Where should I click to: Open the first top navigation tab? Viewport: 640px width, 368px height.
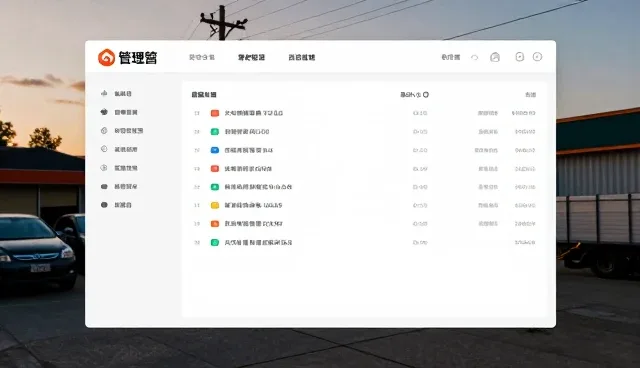tap(202, 57)
